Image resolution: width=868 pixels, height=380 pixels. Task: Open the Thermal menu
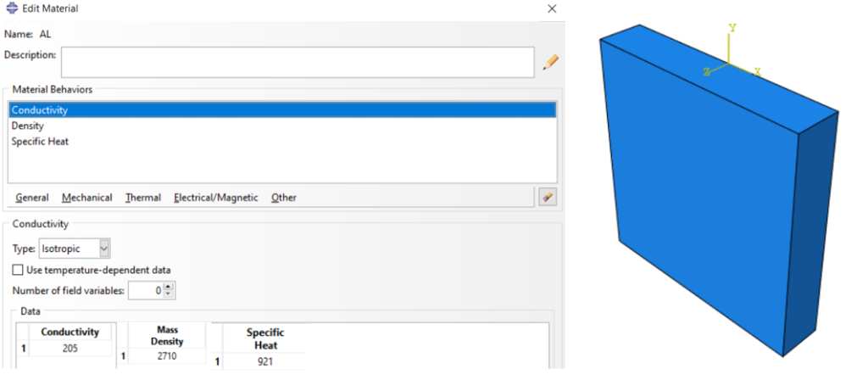[x=142, y=198]
